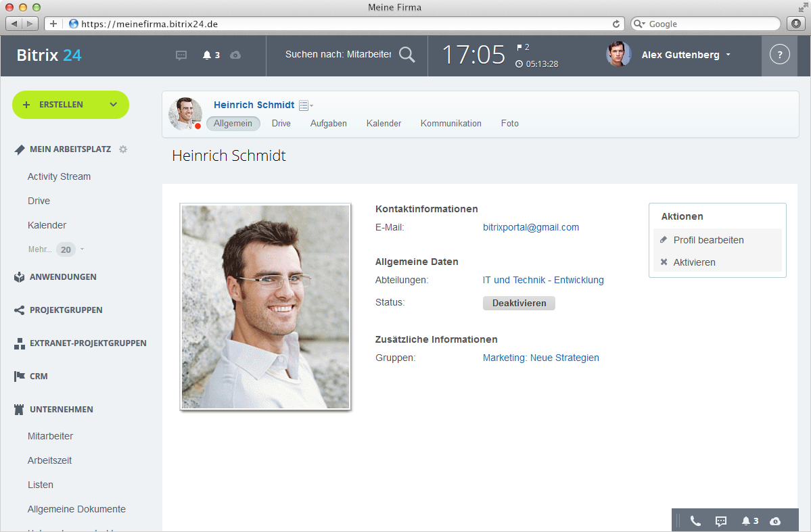
Task: Click the cloud icon in bottom bar
Action: [774, 521]
